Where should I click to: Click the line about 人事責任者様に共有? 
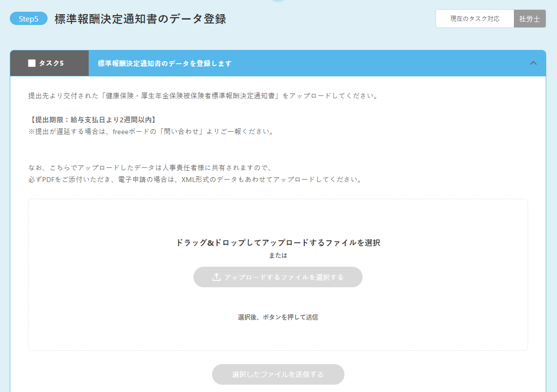pos(150,168)
